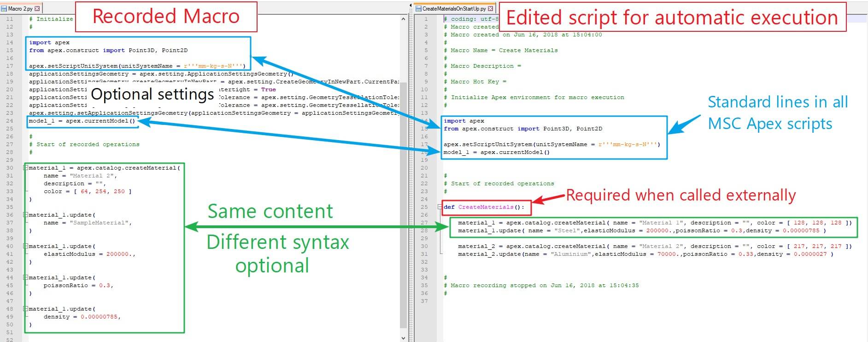The height and width of the screenshot is (342, 868).
Task: Click the left pane scrollbar down arrow
Action: (x=404, y=338)
